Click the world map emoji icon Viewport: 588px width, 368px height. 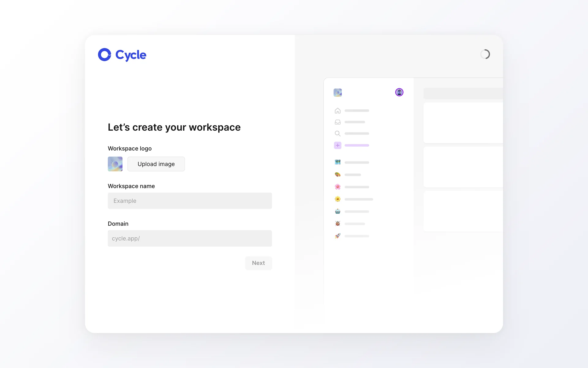(x=337, y=162)
